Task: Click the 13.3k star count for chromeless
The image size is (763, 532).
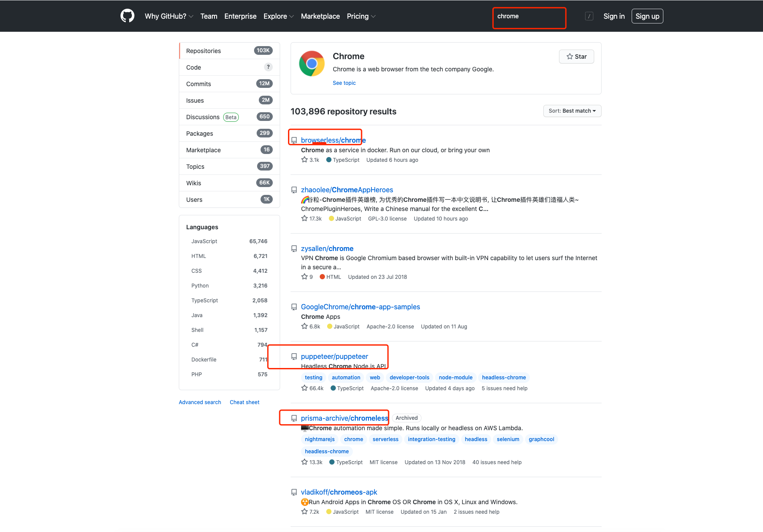Action: (x=312, y=462)
